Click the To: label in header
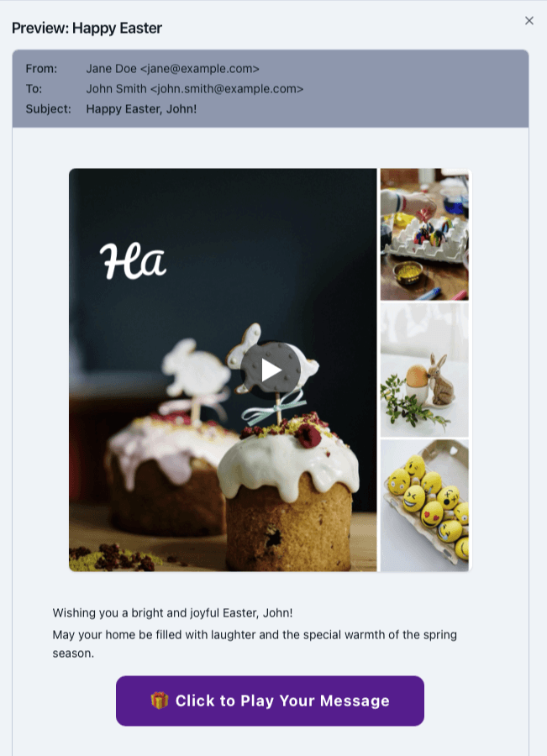 (34, 89)
